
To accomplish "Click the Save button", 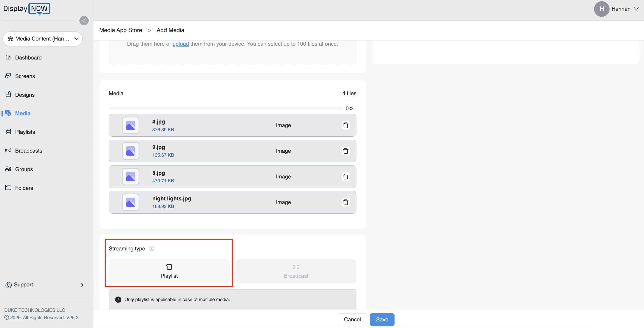I will [x=382, y=319].
